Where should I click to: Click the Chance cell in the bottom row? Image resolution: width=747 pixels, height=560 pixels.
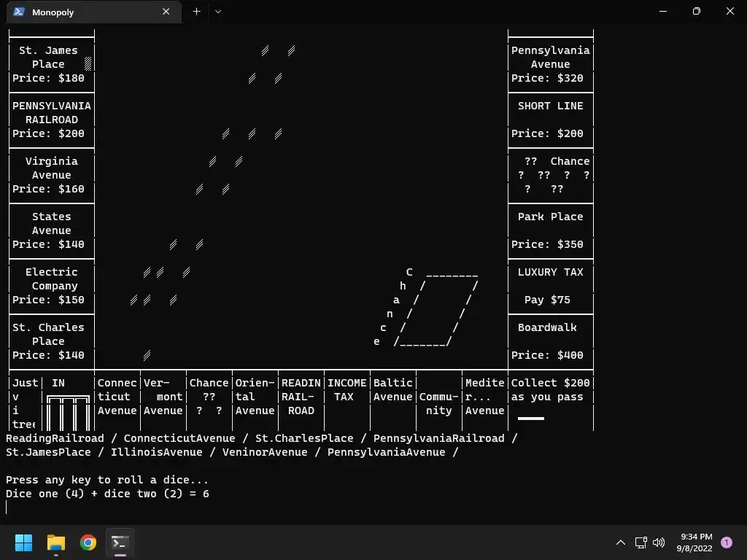[209, 400]
